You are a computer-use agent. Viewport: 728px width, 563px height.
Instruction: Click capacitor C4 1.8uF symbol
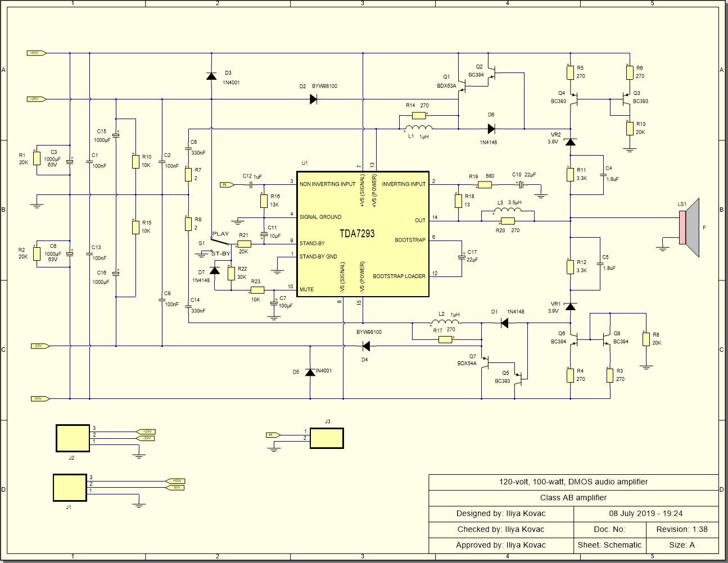[x=603, y=175]
